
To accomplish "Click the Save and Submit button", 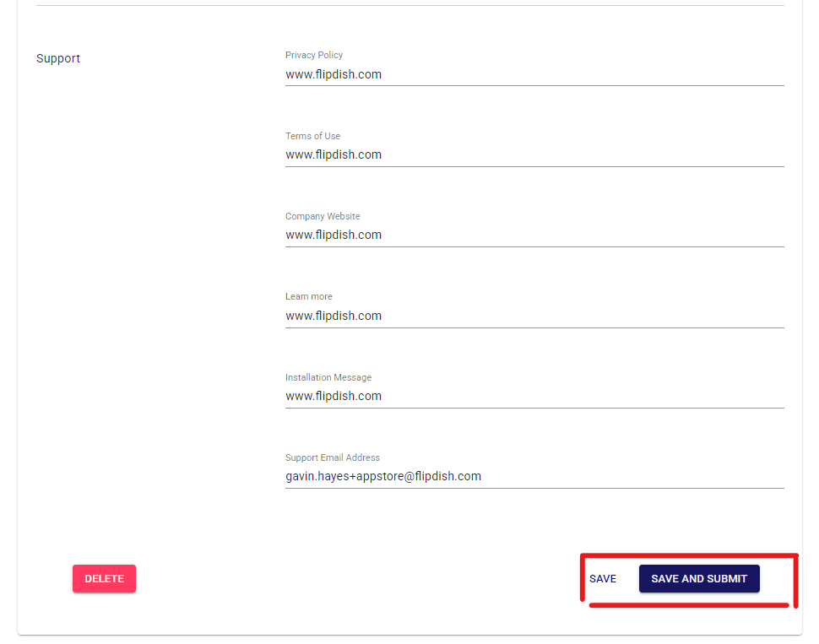I will [x=699, y=578].
